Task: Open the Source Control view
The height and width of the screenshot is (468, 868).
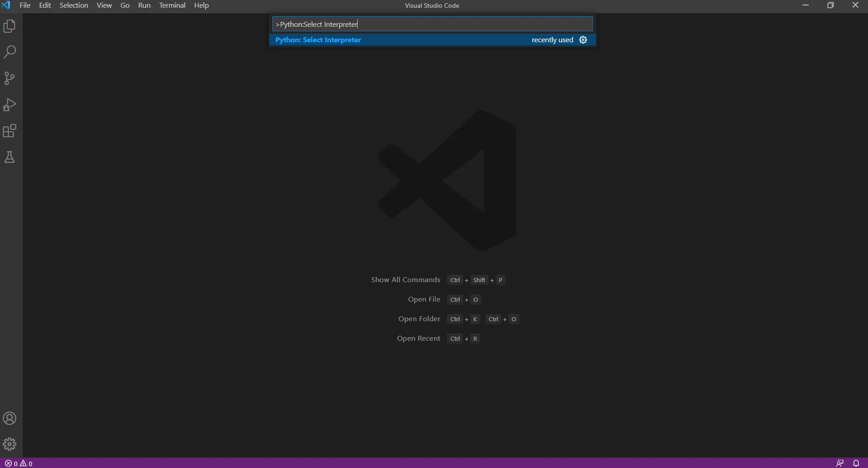Action: pos(10,78)
